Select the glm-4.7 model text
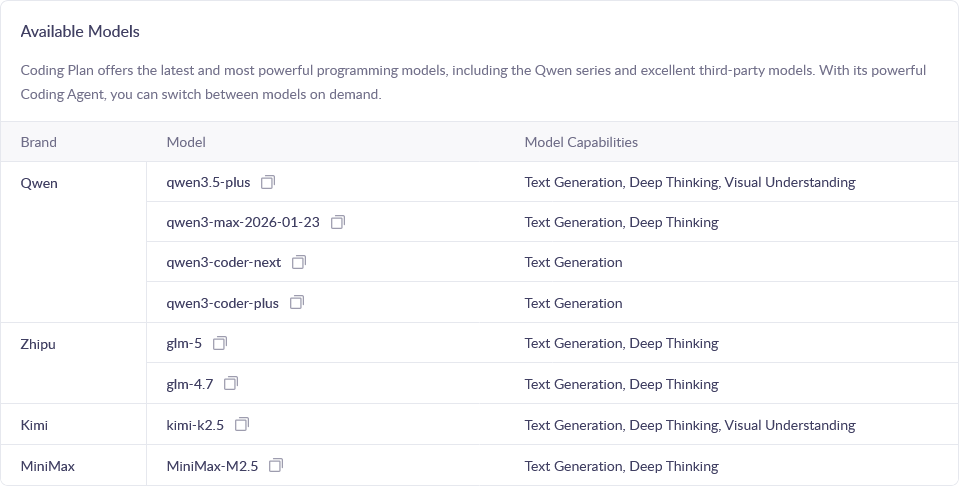 [x=190, y=384]
